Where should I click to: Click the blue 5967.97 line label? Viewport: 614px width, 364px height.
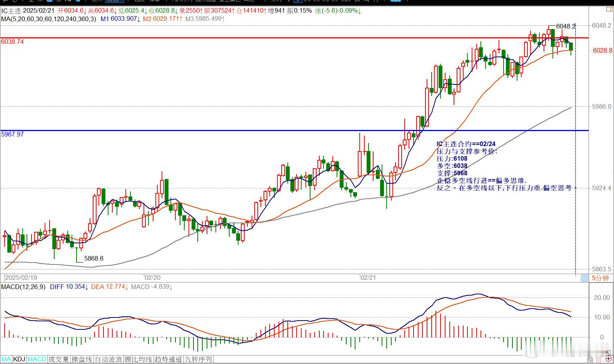tap(12, 134)
